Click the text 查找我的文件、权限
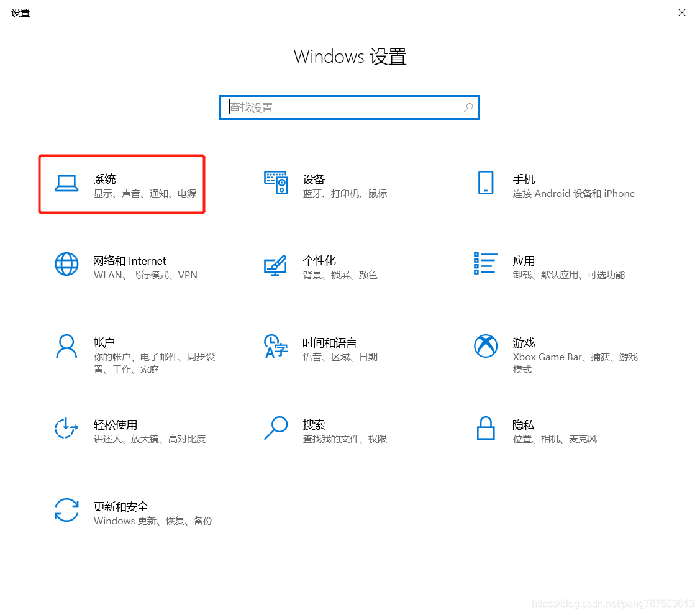 click(x=345, y=439)
